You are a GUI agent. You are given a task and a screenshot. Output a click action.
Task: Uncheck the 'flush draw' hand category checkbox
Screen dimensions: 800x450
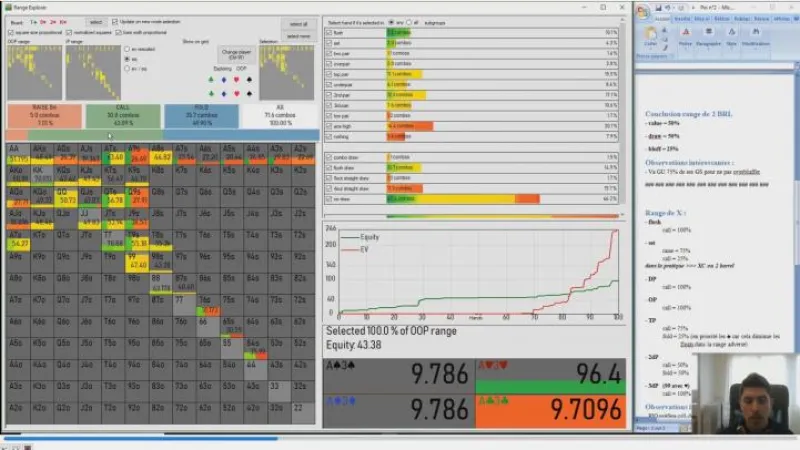[x=328, y=167]
